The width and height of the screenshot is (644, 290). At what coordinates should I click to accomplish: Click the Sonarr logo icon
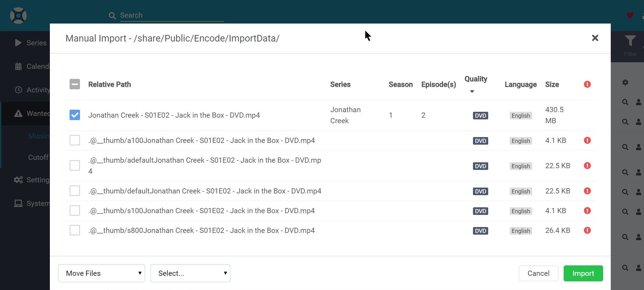click(x=18, y=16)
